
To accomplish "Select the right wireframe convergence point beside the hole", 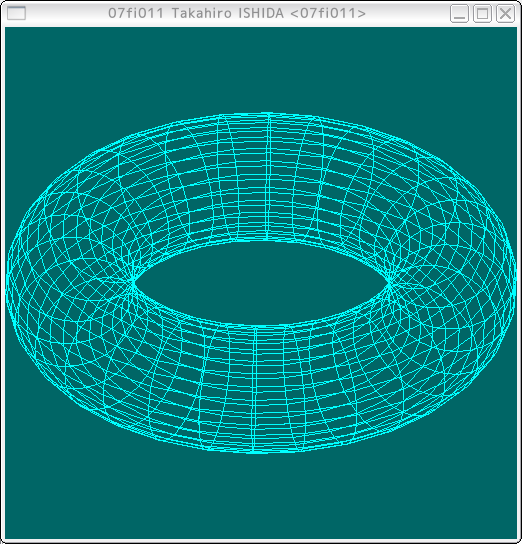I will point(390,280).
